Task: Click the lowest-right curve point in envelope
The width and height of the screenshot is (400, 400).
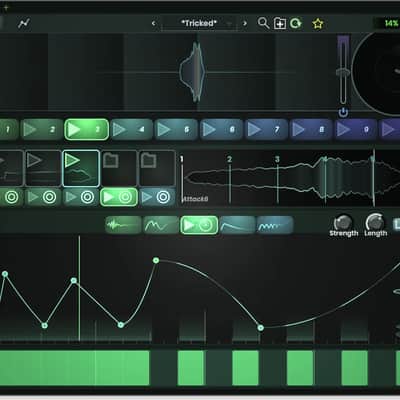Action: pyautogui.click(x=261, y=328)
